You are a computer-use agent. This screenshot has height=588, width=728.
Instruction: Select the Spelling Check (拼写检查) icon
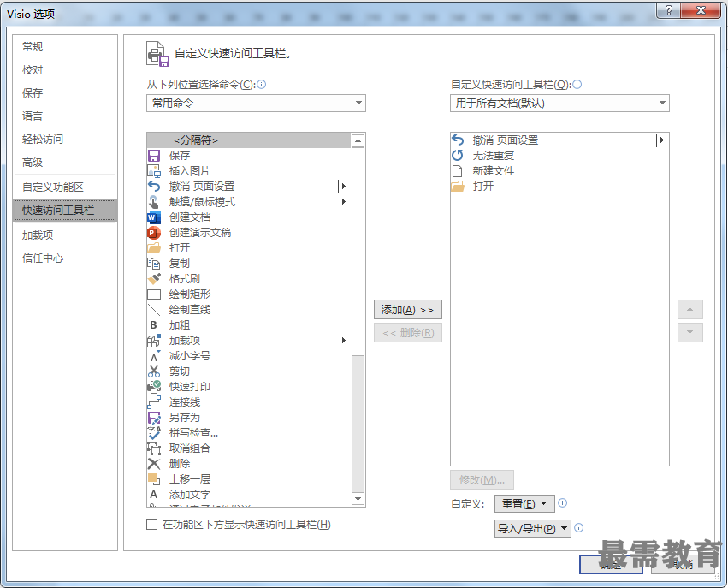coord(154,433)
